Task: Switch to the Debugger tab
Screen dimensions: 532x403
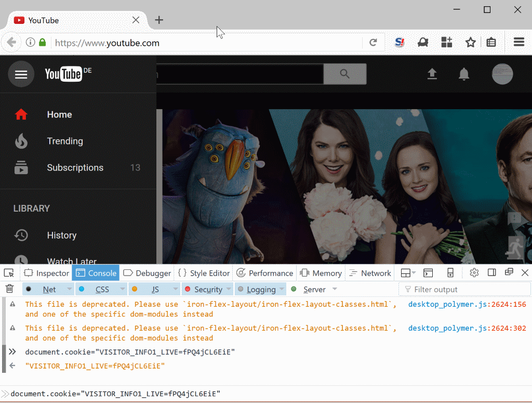Action: point(147,273)
